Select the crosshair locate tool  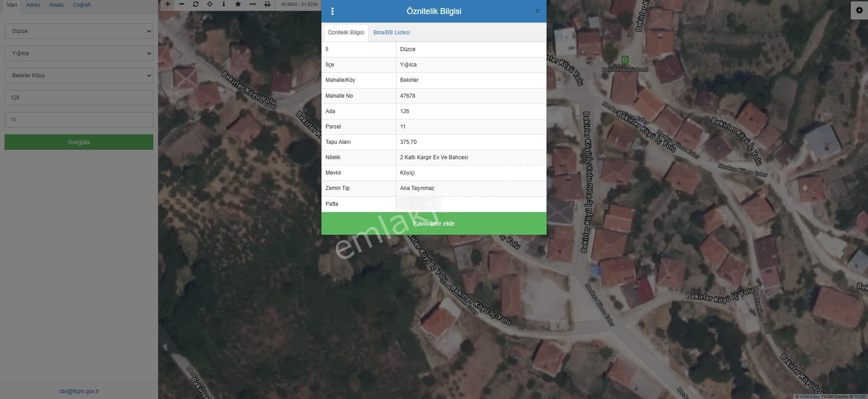pyautogui.click(x=210, y=4)
